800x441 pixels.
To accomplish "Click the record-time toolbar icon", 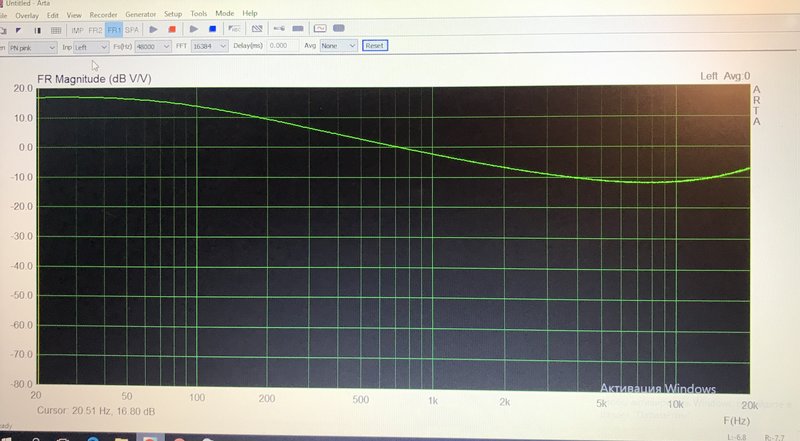I will click(x=234, y=29).
